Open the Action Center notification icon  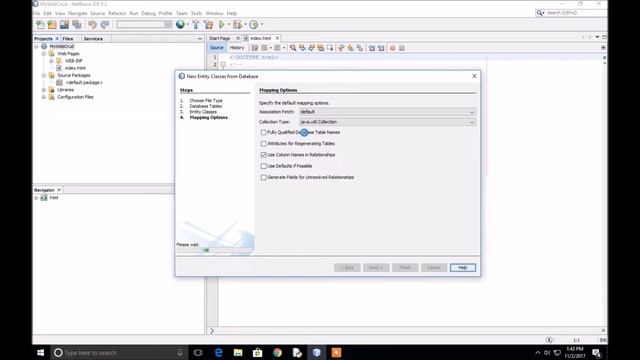click(596, 353)
